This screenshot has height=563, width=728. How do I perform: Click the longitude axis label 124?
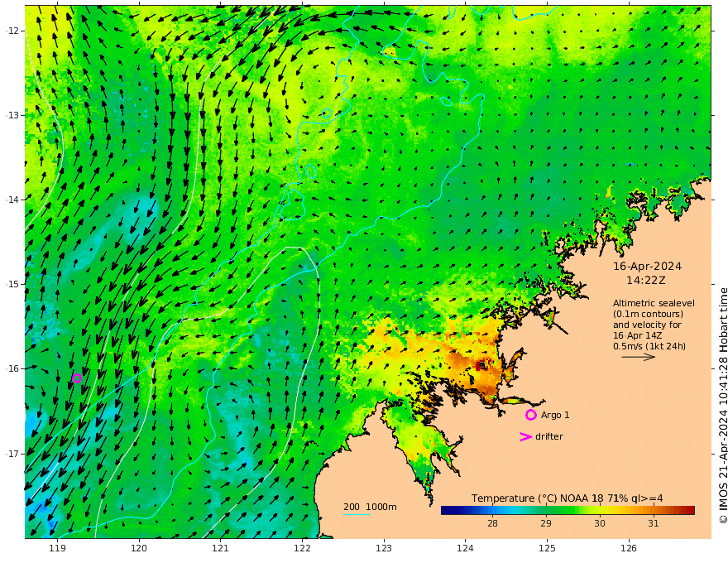[465, 549]
